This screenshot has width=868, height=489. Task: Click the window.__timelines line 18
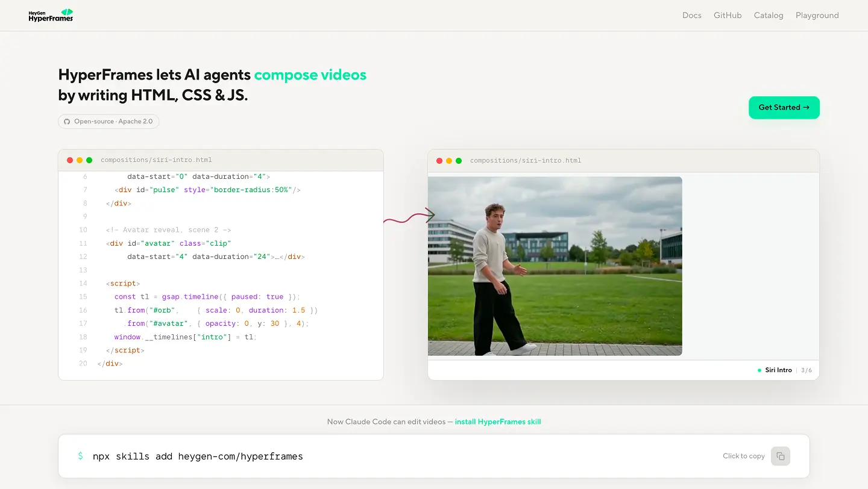(186, 337)
